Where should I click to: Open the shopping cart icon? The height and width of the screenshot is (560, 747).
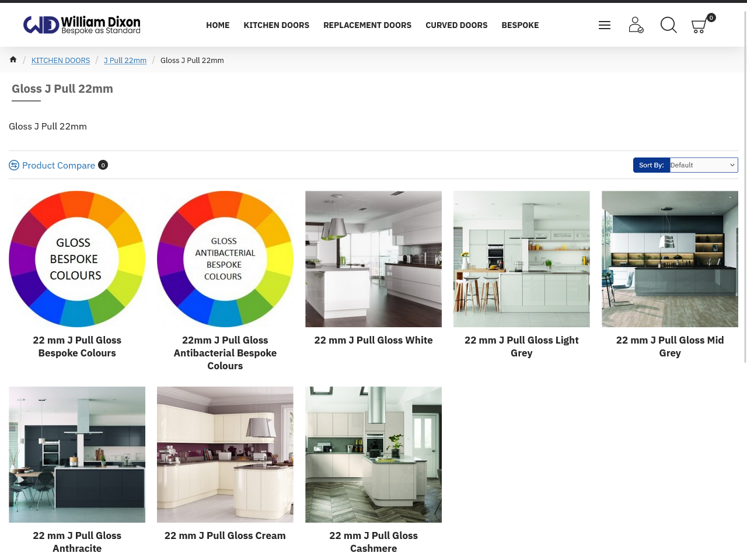pyautogui.click(x=699, y=26)
